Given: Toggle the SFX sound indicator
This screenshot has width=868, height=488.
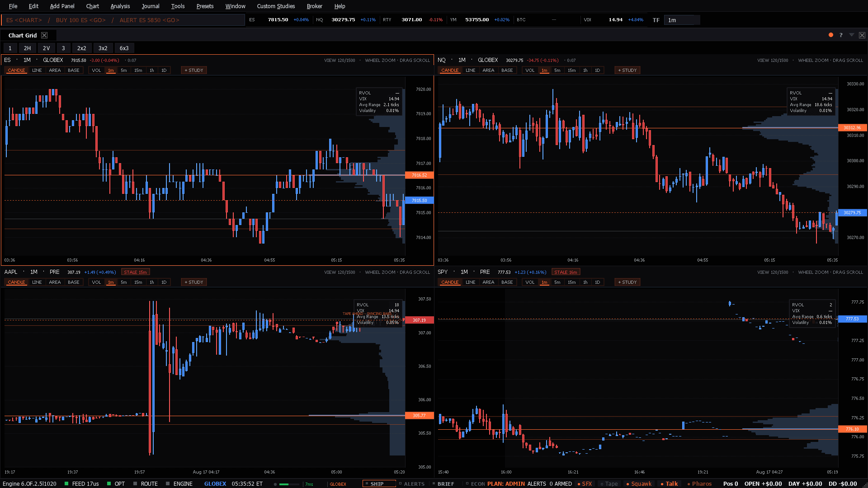Looking at the screenshot, I should (x=585, y=483).
